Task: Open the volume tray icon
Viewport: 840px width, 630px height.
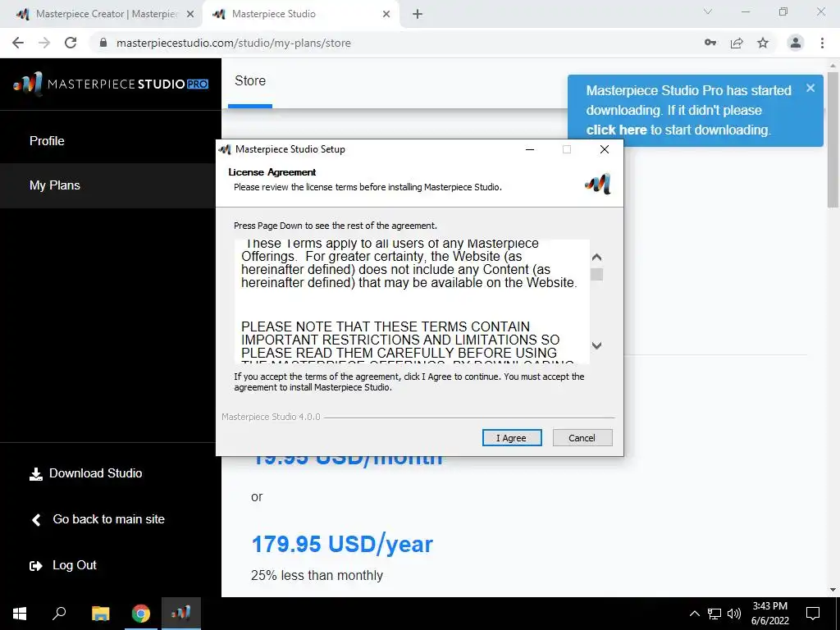Action: point(734,614)
